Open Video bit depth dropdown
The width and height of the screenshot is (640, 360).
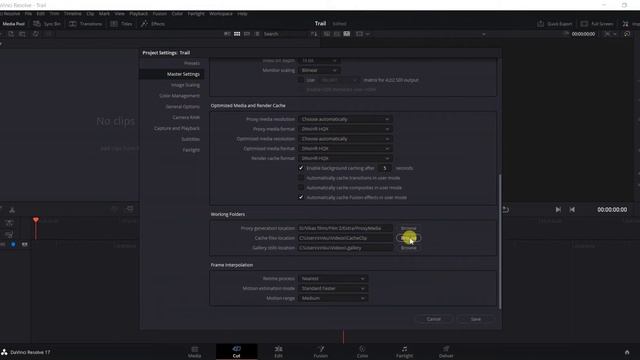point(319,60)
